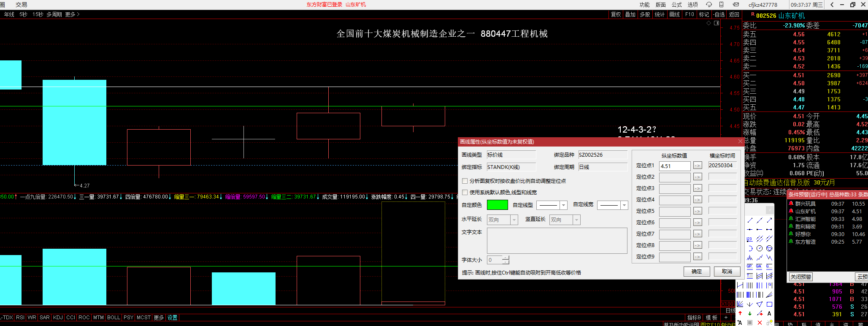Select the 年线 period tab
The image size is (868, 326).
pos(9,14)
